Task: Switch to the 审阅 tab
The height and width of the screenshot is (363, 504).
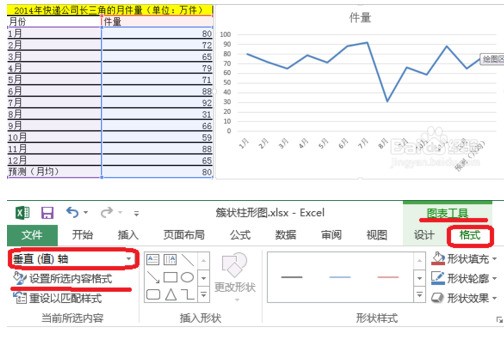Action: tap(331, 235)
